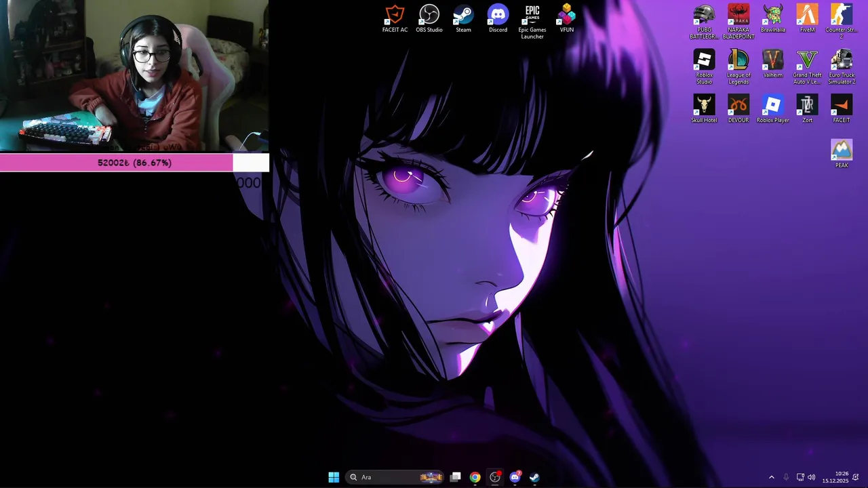Click the Roblox Studio desktop icon
This screenshot has width=868, height=488.
(x=704, y=67)
